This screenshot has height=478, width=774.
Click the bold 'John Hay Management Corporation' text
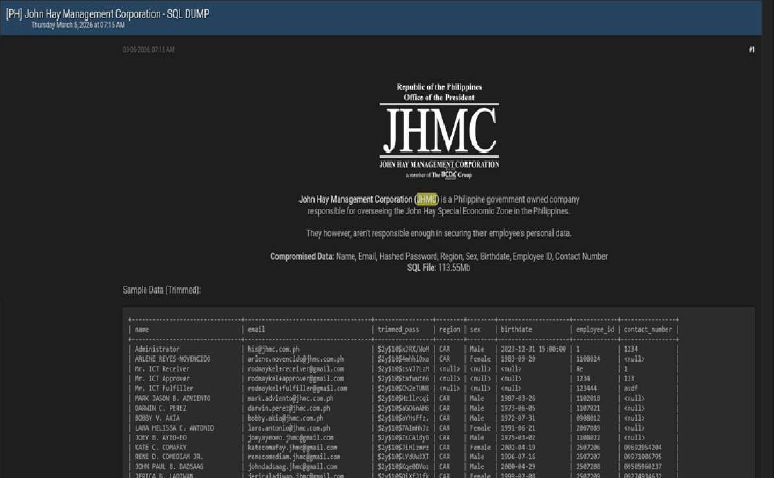(x=355, y=199)
